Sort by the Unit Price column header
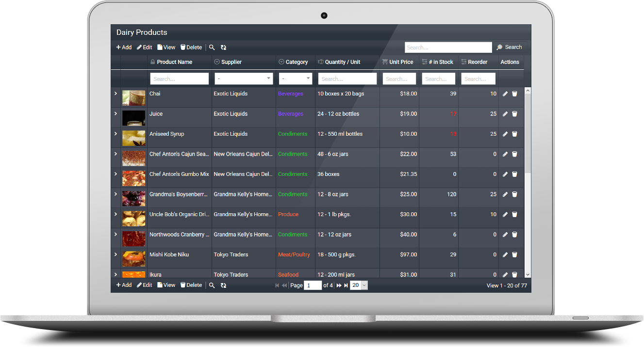This screenshot has height=347, width=644. (x=401, y=62)
